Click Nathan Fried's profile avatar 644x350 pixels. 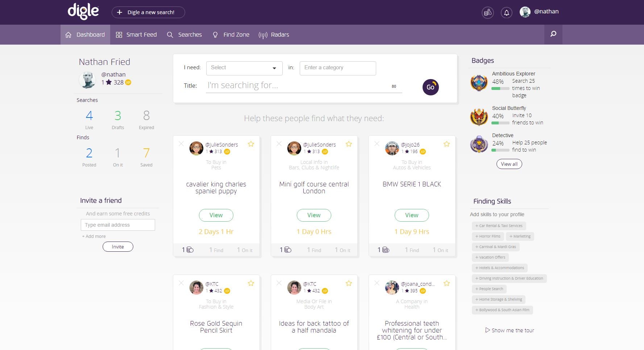click(x=87, y=80)
